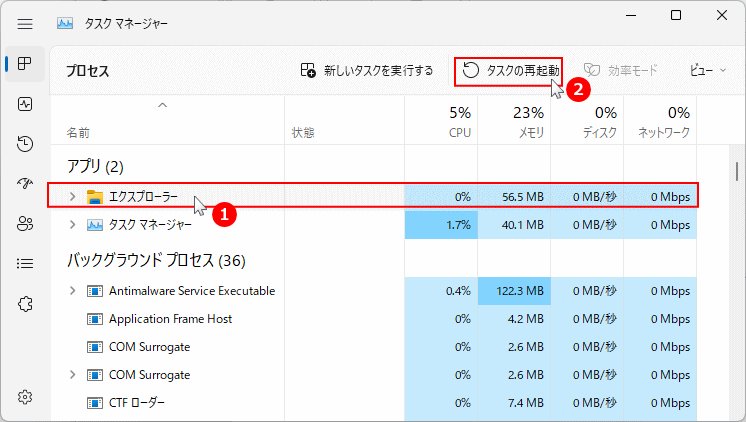Run new task with 新しいタスクを実行する

tap(367, 70)
